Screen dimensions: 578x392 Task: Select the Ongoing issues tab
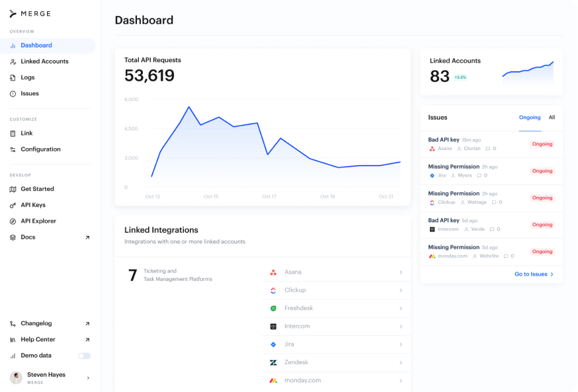click(530, 118)
